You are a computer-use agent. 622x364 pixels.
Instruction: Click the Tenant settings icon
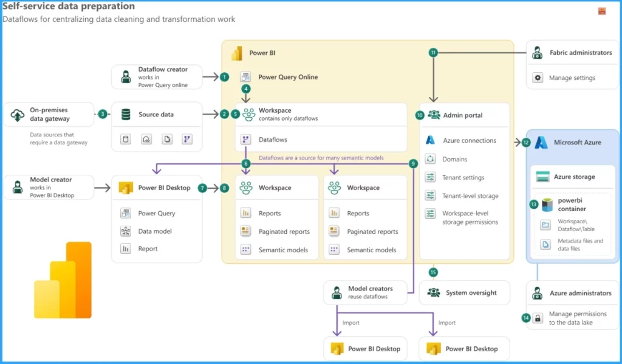(x=430, y=177)
